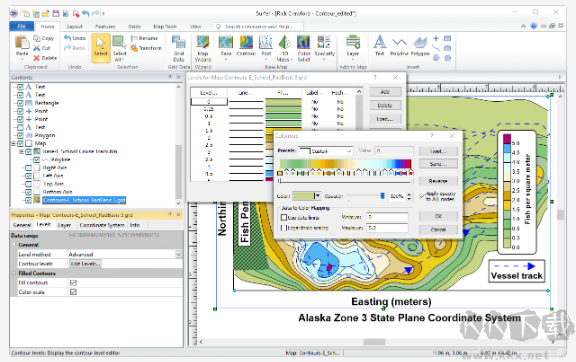The width and height of the screenshot is (576, 362).
Task: Create a new Base map
Action: click(x=226, y=47)
